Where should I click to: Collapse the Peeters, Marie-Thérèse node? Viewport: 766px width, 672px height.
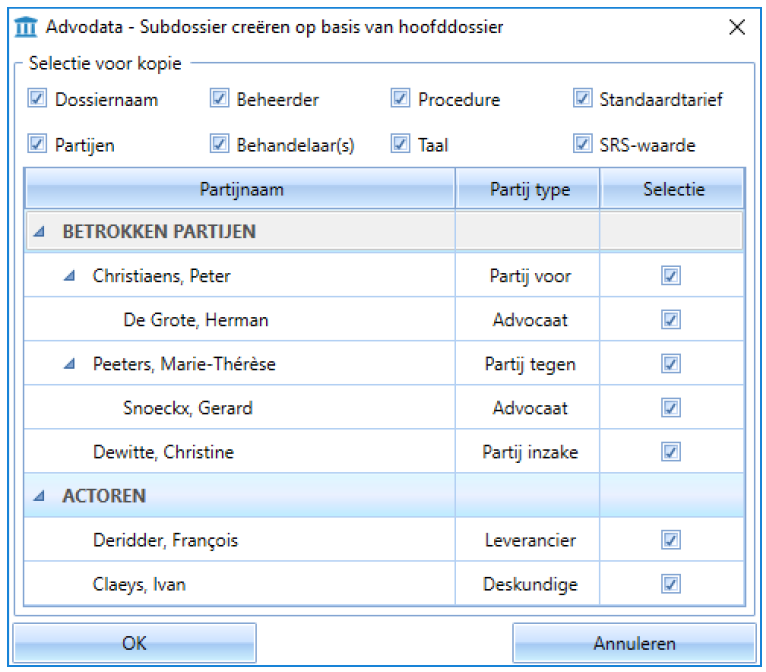point(69,364)
